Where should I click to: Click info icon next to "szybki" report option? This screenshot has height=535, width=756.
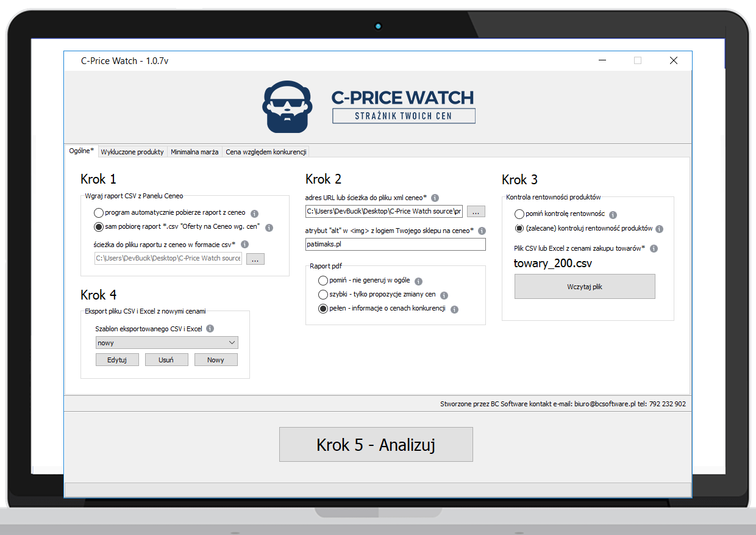(444, 295)
